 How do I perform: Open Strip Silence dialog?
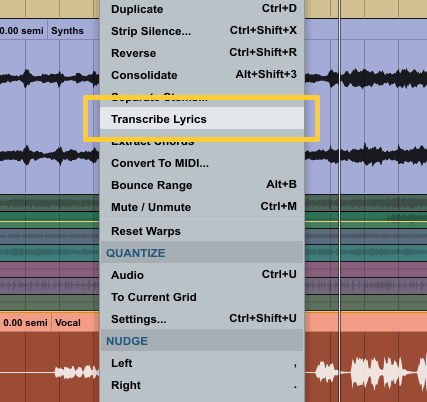click(202, 31)
